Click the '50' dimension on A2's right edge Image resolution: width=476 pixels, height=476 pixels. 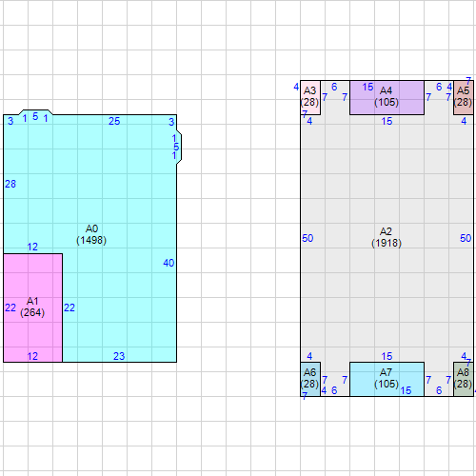[466, 238]
